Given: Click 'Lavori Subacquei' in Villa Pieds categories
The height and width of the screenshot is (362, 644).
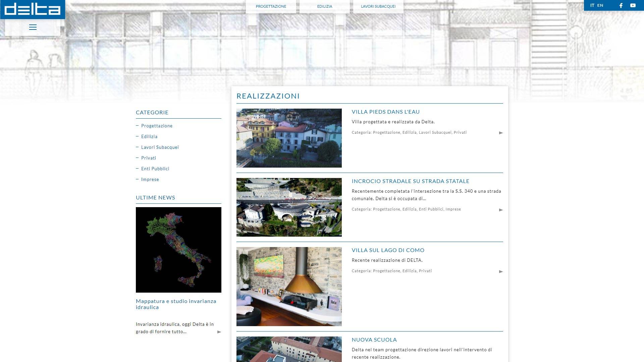Looking at the screenshot, I should coord(435,132).
